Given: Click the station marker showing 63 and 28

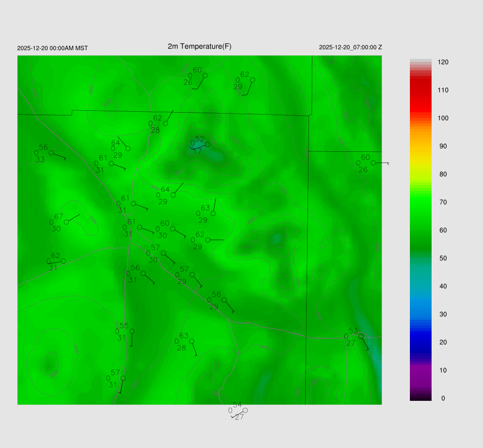Looking at the screenshot, I should point(192,341).
